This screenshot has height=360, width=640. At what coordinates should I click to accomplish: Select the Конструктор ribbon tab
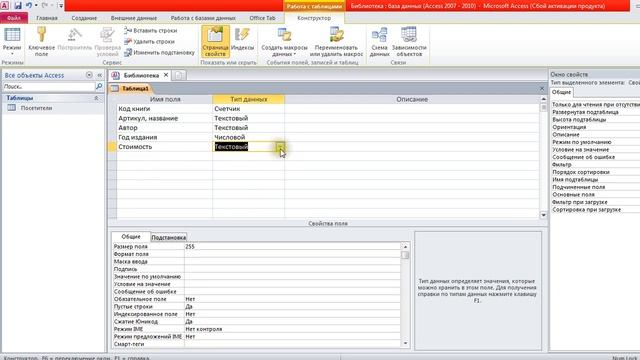tap(314, 18)
